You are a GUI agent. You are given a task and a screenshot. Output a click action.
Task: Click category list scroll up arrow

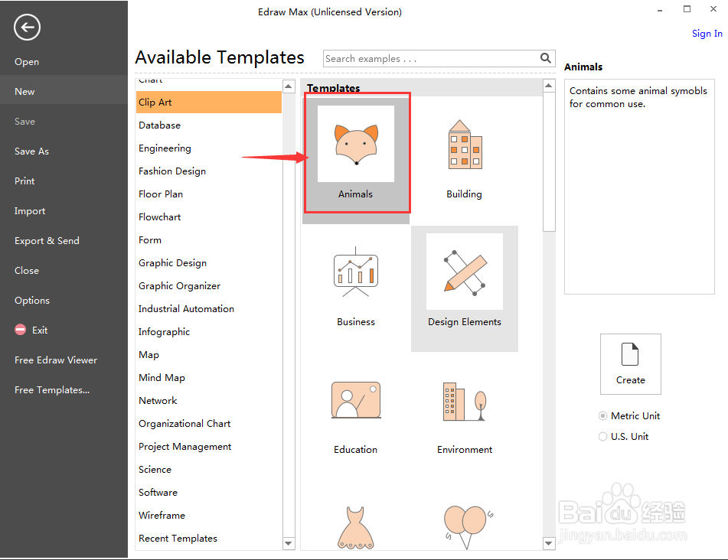coord(289,86)
